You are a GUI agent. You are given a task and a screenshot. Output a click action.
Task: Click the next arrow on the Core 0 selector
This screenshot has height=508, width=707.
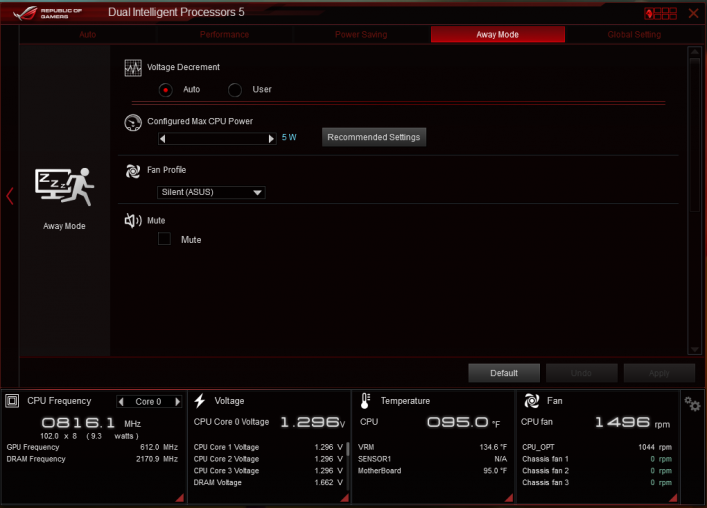pyautogui.click(x=176, y=402)
